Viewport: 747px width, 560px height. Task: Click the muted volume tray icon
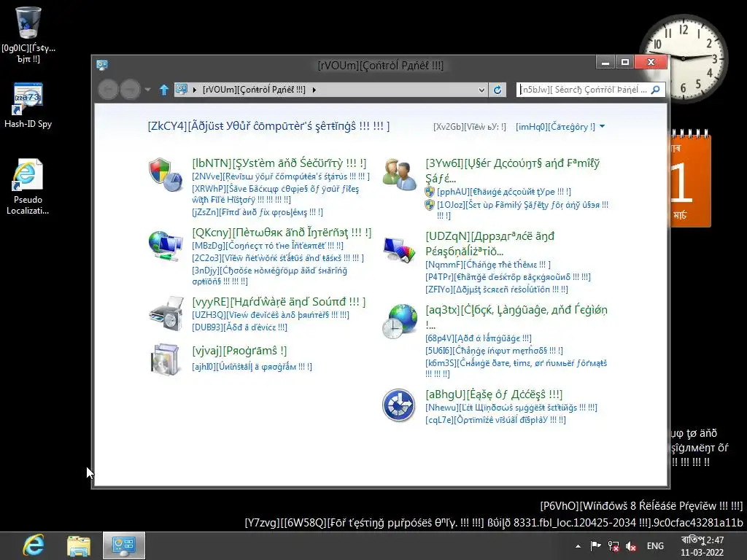coord(631,546)
